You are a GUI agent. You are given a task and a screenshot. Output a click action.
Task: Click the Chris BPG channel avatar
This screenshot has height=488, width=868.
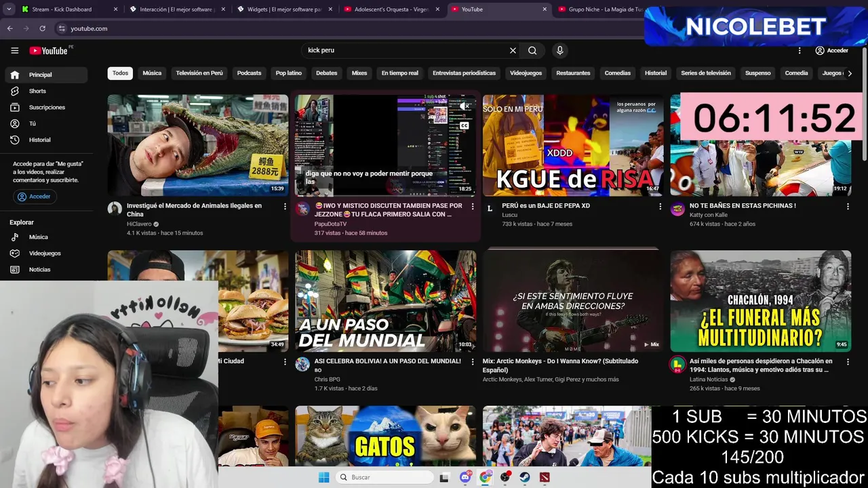302,364
